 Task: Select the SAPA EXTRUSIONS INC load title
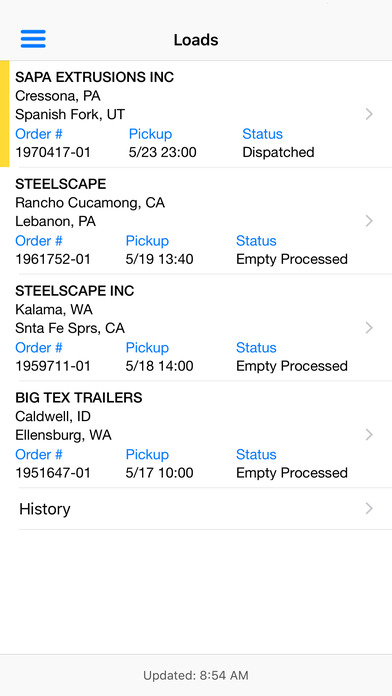[x=95, y=77]
